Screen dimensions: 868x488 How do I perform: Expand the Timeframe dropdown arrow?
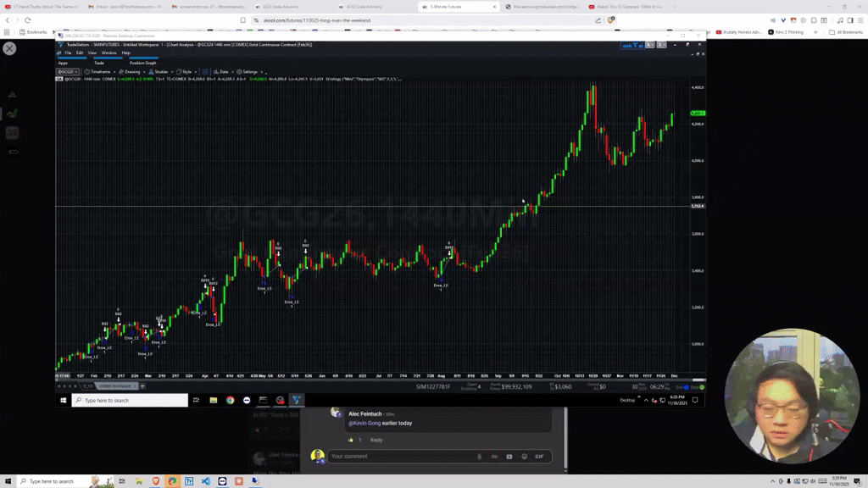tap(115, 72)
